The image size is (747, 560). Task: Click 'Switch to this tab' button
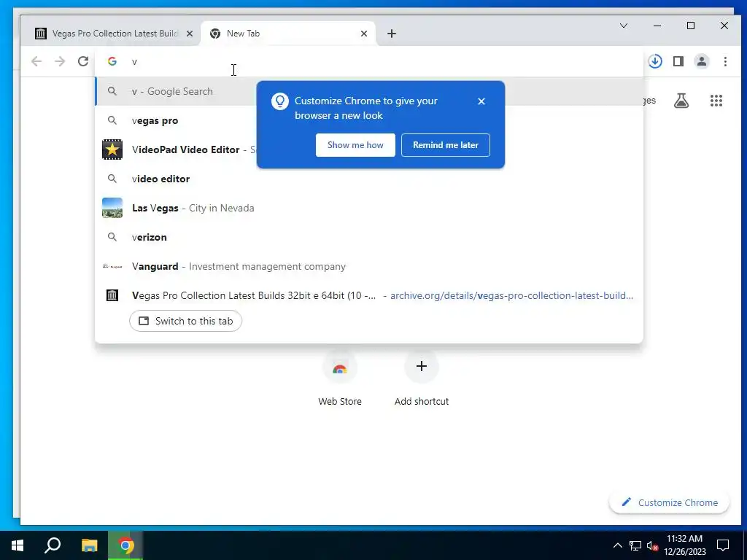pyautogui.click(x=185, y=321)
